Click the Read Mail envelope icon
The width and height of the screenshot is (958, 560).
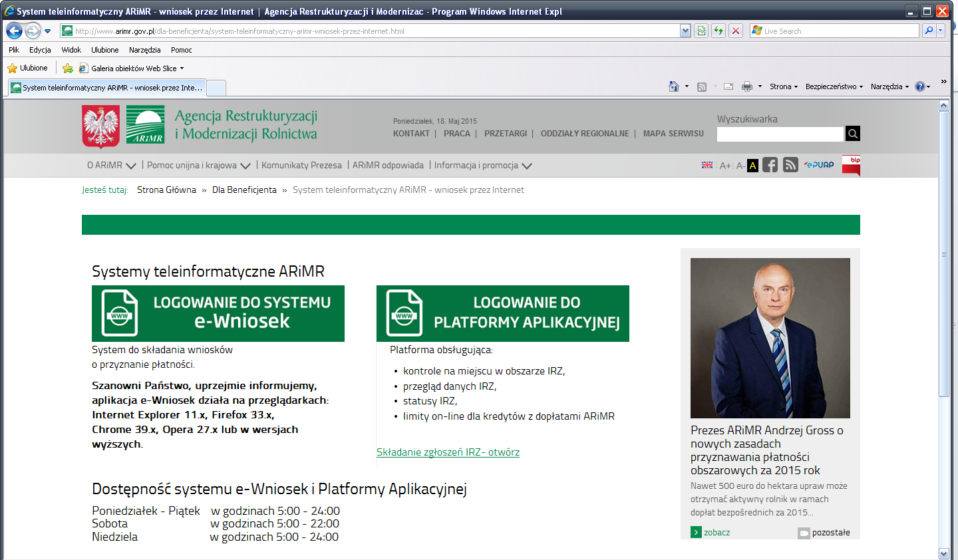(728, 86)
